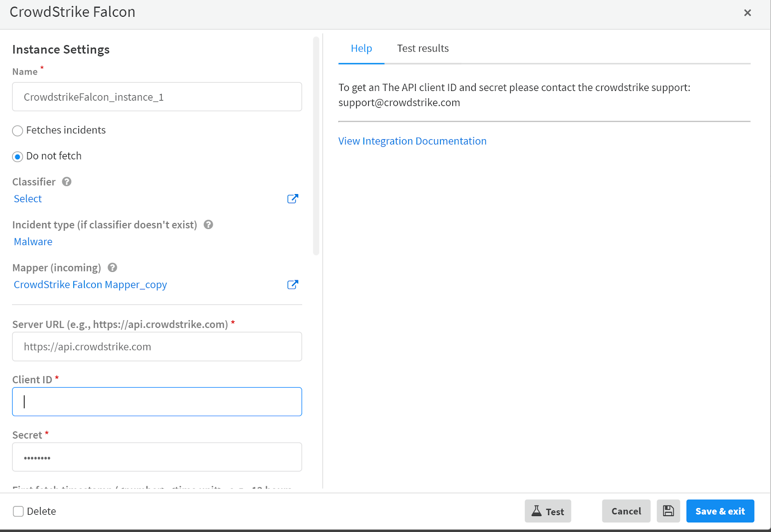
Task: Open View Integration Documentation link
Action: coord(412,141)
